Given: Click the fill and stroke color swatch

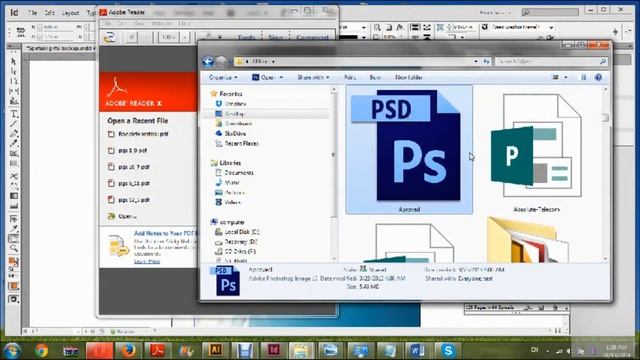Looking at the screenshot, I should (13, 262).
